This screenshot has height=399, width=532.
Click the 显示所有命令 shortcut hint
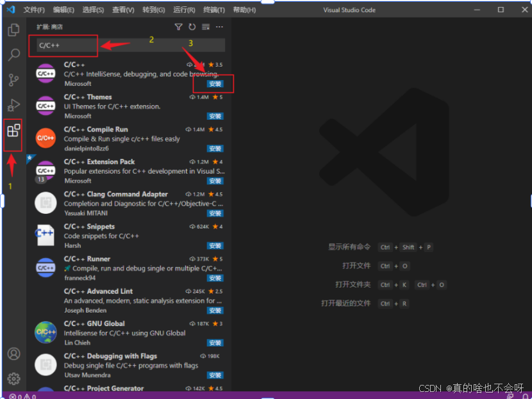click(x=349, y=247)
